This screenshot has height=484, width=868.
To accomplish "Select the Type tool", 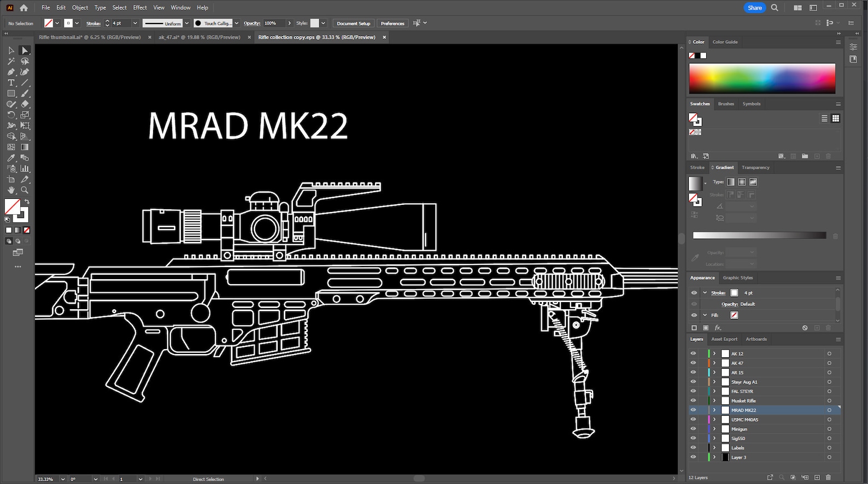I will click(11, 82).
